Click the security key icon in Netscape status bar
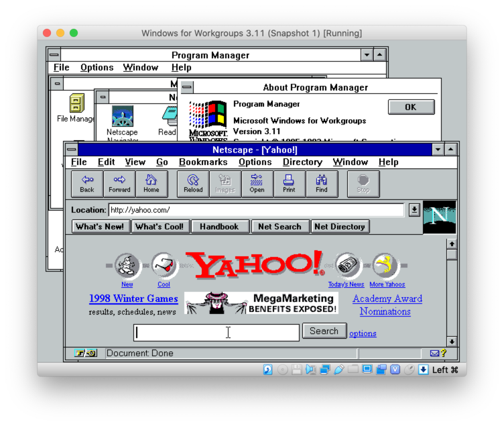 [x=86, y=353]
